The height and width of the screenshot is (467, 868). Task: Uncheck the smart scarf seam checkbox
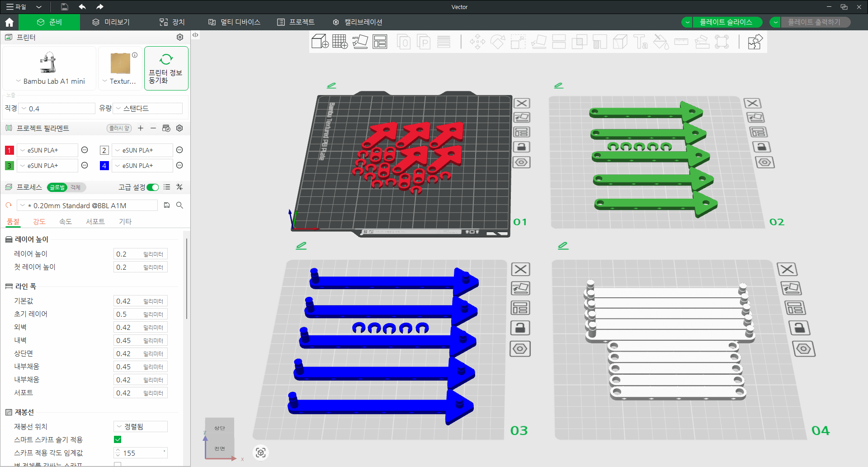118,439
